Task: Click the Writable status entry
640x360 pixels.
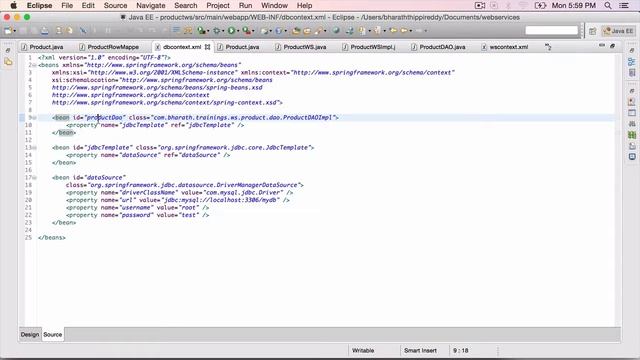Action: 363,351
